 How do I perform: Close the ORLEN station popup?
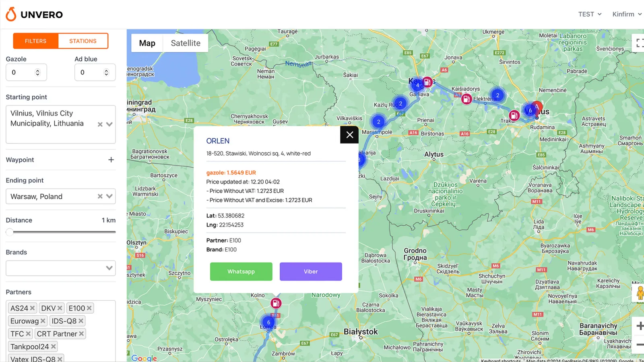click(349, 135)
